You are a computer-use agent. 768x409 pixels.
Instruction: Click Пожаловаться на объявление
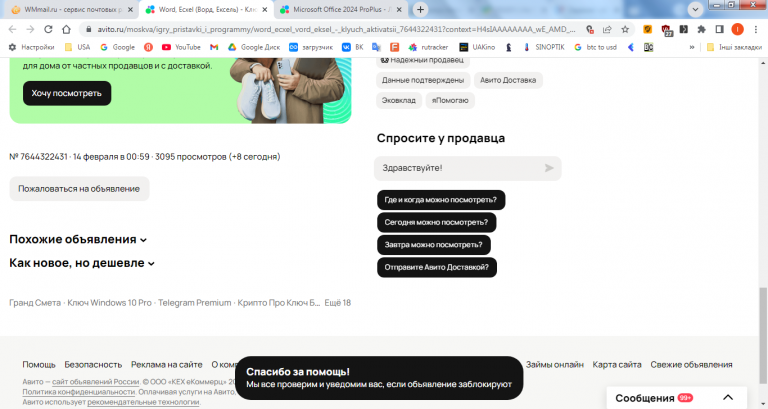[79, 189]
